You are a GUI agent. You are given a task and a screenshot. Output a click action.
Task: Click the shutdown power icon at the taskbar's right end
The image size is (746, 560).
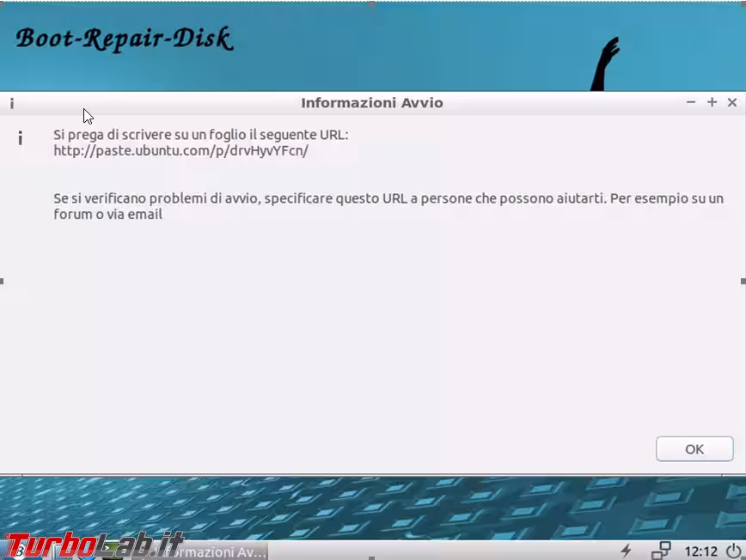[x=732, y=551]
